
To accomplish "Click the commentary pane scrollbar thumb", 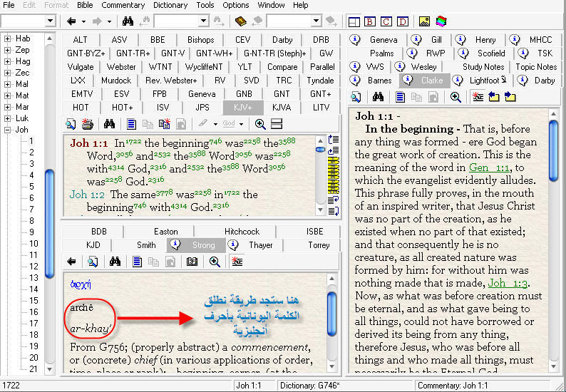I will [x=553, y=150].
